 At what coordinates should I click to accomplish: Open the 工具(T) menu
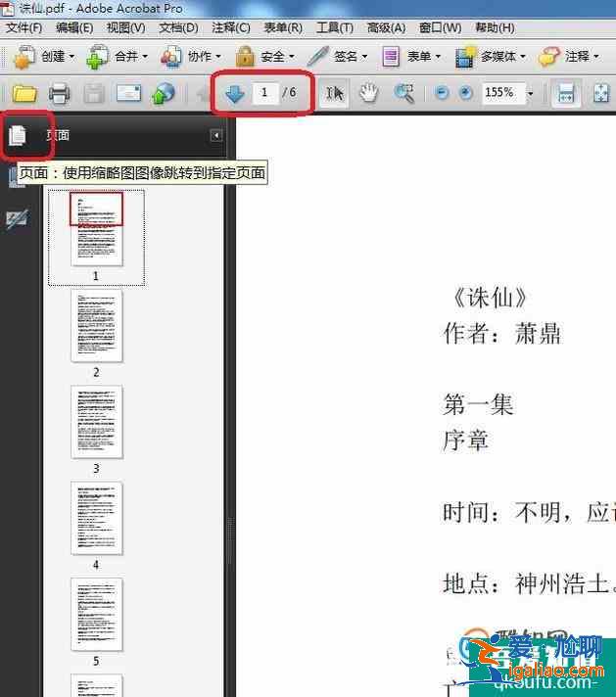point(335,28)
